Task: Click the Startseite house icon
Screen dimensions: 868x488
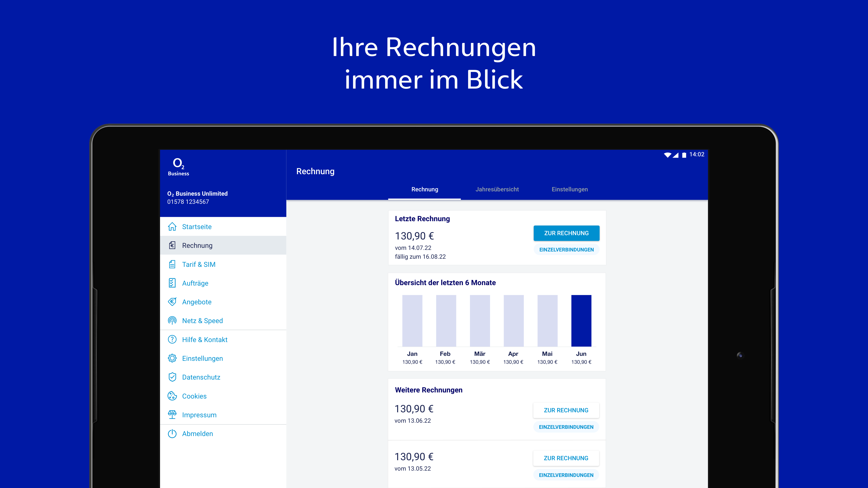Action: [x=172, y=227]
